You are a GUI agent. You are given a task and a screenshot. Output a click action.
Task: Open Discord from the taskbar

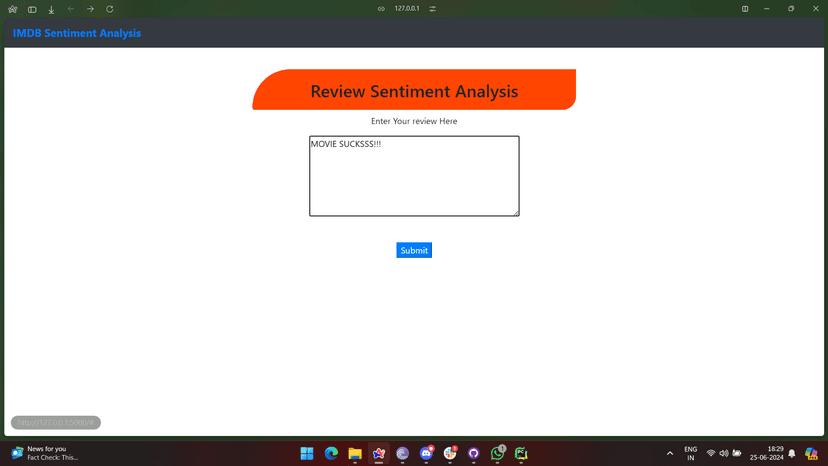[x=426, y=453]
